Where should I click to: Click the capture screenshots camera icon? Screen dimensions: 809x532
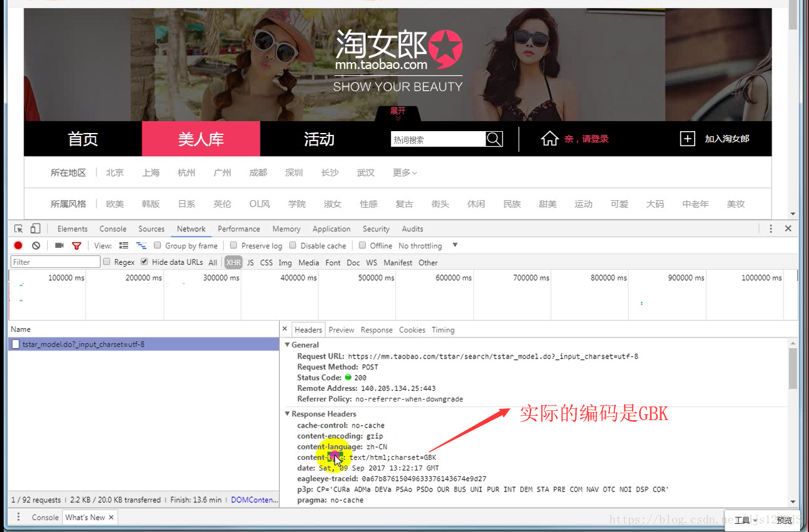(x=59, y=245)
